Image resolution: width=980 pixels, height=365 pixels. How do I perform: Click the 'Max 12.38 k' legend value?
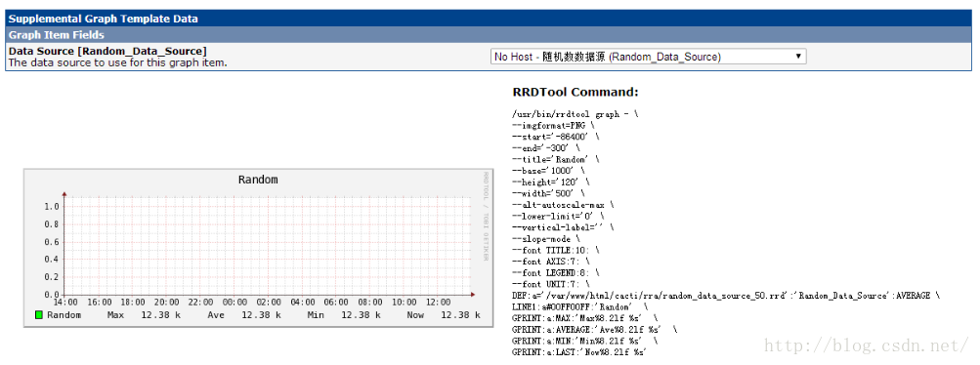pos(145,315)
